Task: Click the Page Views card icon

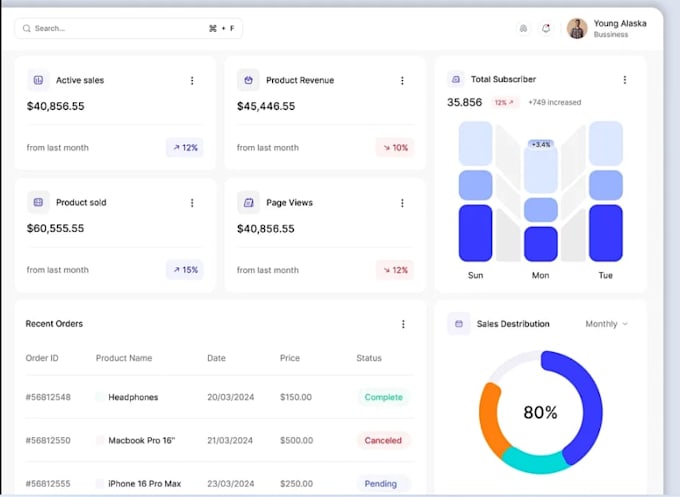Action: [248, 202]
